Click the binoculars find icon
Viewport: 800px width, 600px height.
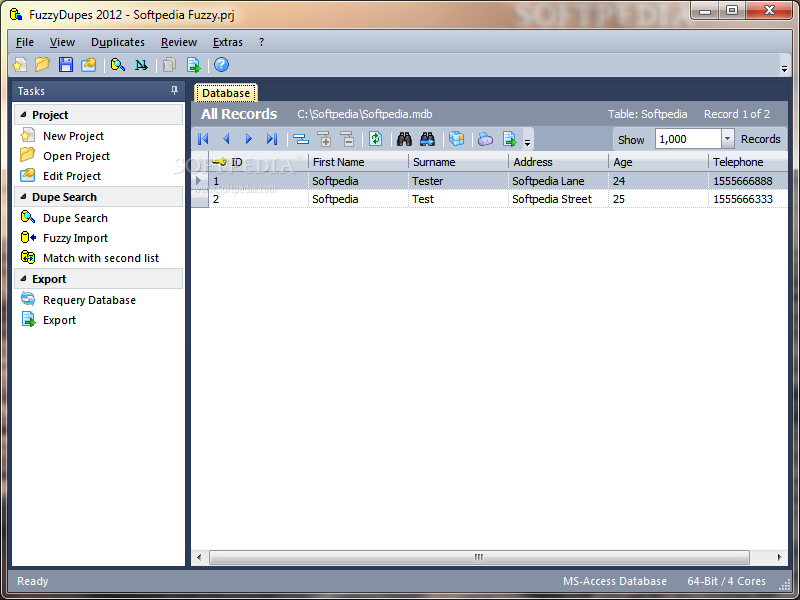[404, 139]
